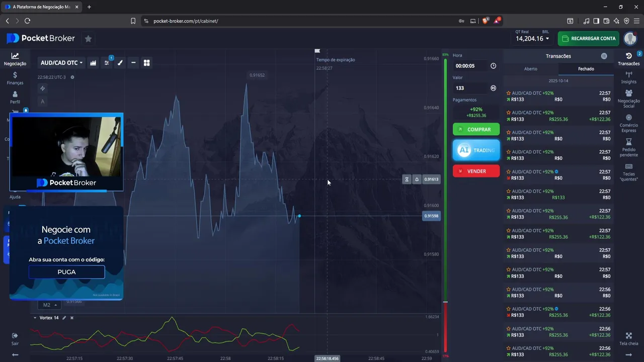This screenshot has height=362, width=644.
Task: Click the PUGA promo code box
Action: [x=66, y=272]
